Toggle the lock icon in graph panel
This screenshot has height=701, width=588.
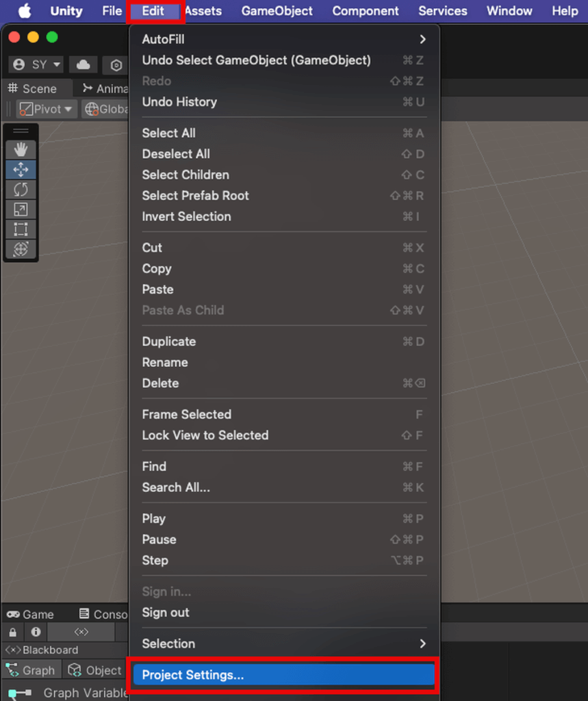point(13,632)
